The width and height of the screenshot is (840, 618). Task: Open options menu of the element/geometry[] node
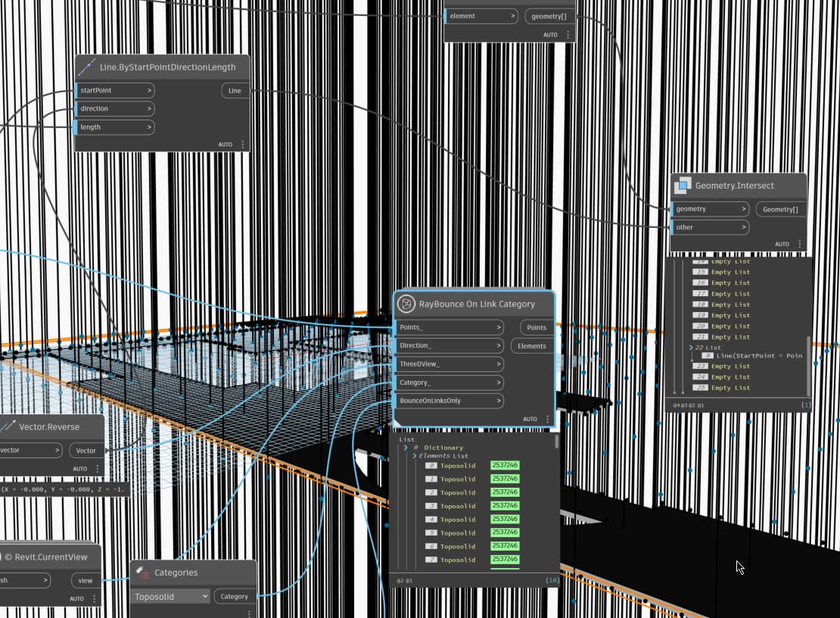(568, 34)
